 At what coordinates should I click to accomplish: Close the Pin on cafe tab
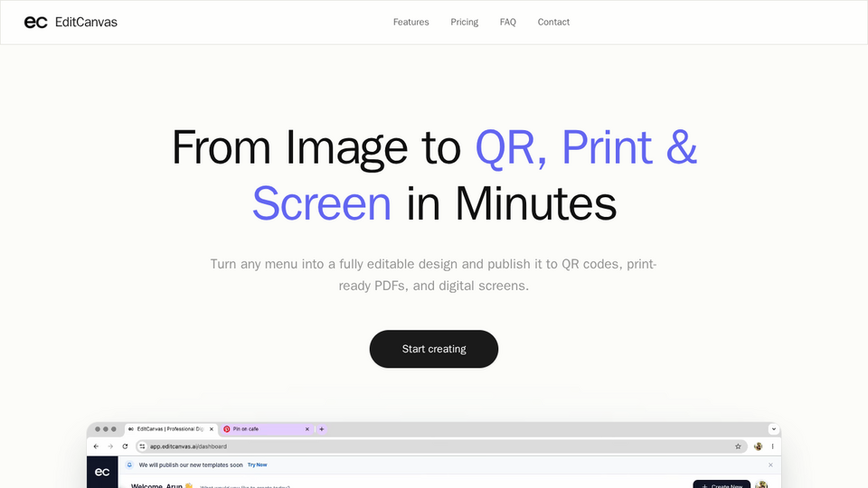pyautogui.click(x=307, y=428)
